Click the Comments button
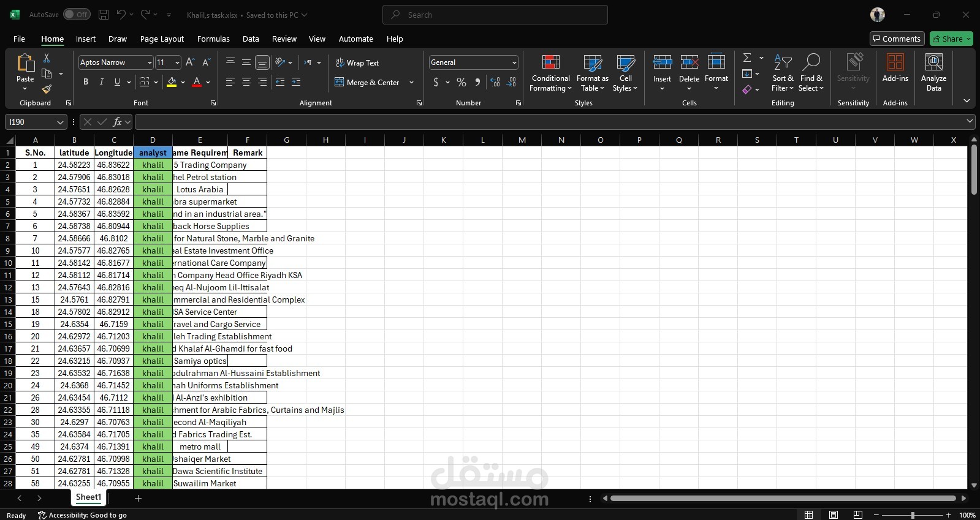This screenshot has width=980, height=520. (897, 39)
